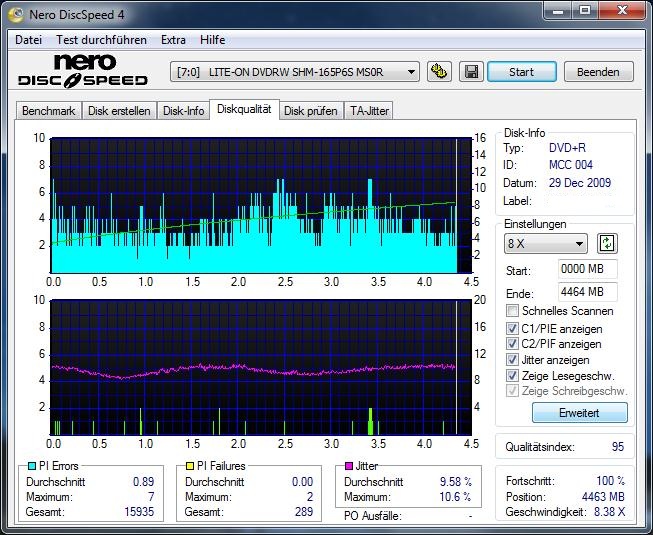Click the Erweitert button
This screenshot has height=535, width=653.
point(579,413)
